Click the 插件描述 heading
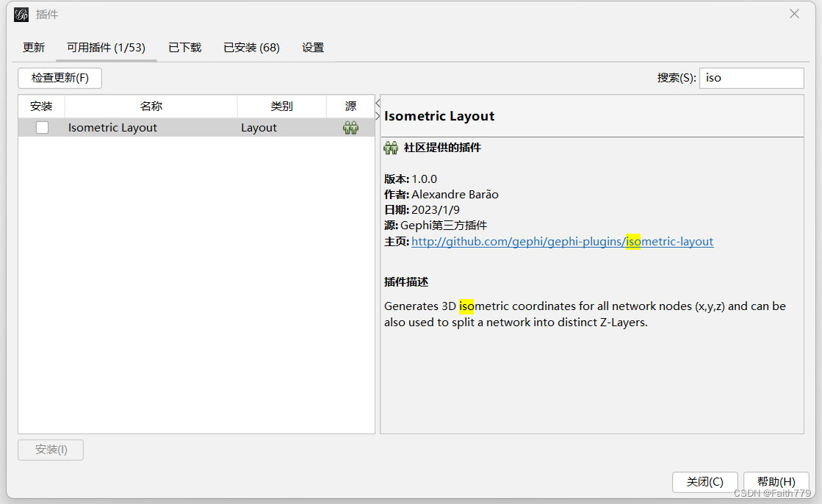The height and width of the screenshot is (504, 822). point(406,282)
